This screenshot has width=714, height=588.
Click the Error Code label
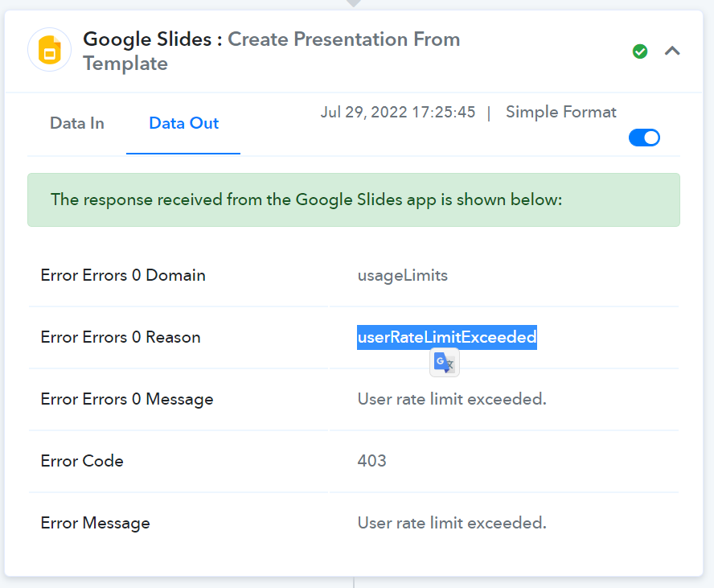pos(82,461)
